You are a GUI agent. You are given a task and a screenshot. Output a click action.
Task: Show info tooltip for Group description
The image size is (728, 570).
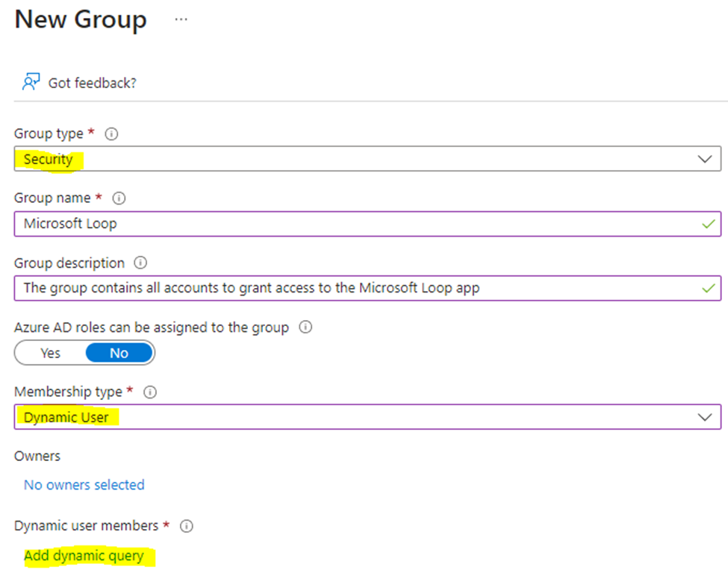pyautogui.click(x=140, y=263)
